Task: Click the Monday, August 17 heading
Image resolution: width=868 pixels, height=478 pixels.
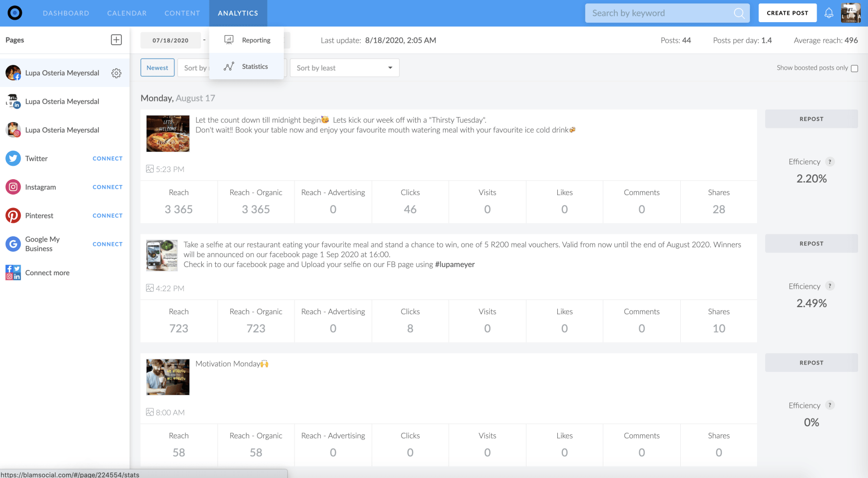Action: click(178, 98)
